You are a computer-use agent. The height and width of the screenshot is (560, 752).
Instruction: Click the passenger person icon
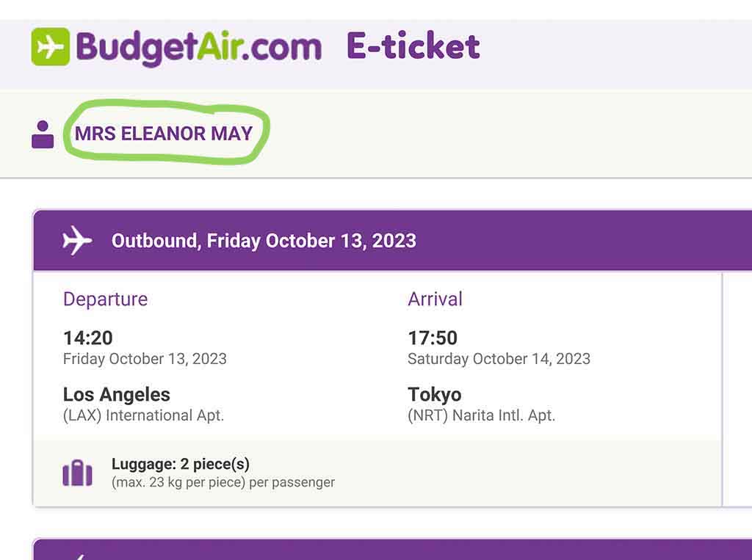[x=43, y=134]
